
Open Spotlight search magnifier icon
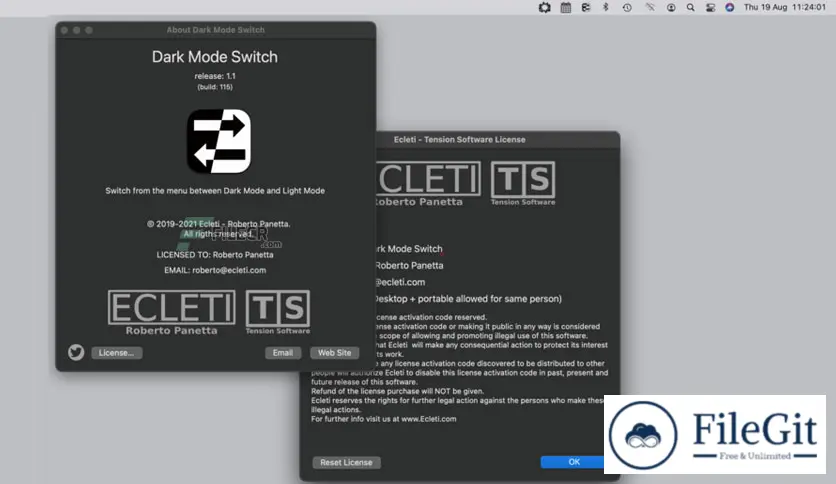690,7
